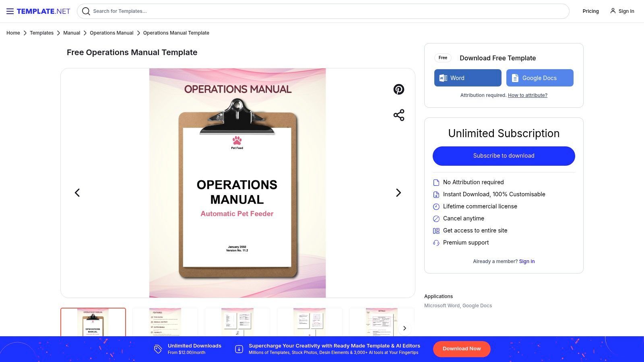Go to next template preview

(398, 193)
